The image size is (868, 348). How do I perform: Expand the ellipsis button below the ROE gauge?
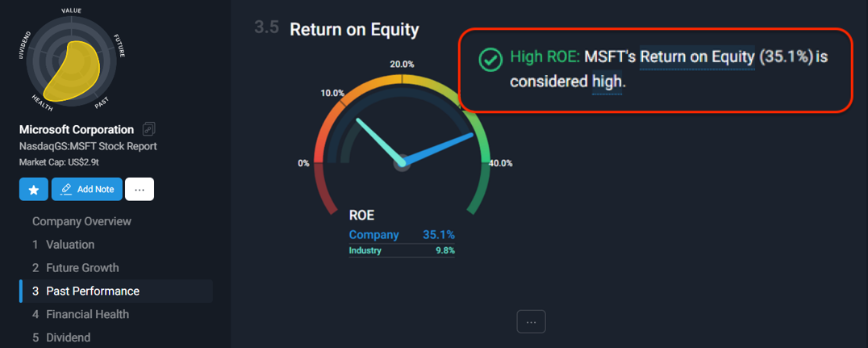point(532,321)
